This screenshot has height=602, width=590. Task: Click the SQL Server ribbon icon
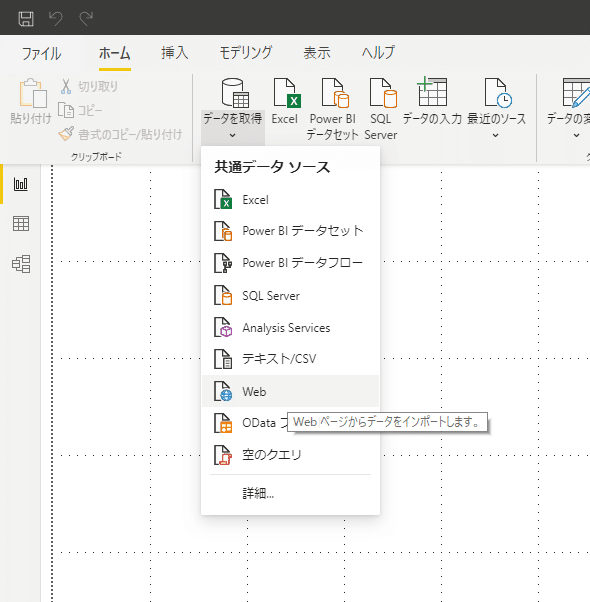tap(383, 93)
